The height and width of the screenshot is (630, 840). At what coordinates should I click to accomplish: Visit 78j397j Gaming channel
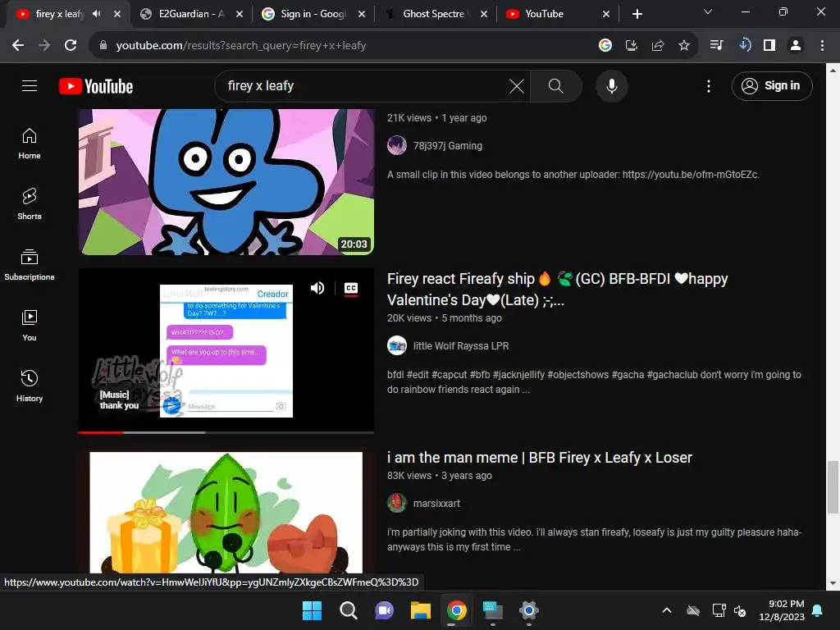click(x=447, y=146)
